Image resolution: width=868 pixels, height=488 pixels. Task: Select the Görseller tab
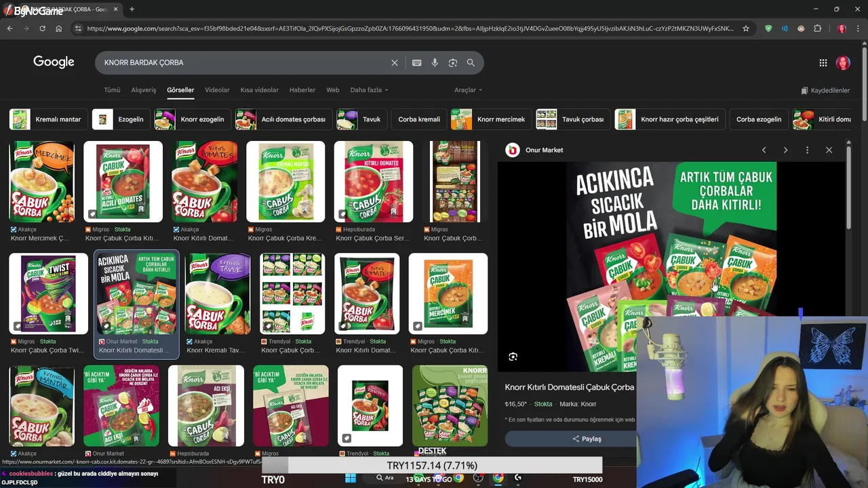pyautogui.click(x=180, y=90)
